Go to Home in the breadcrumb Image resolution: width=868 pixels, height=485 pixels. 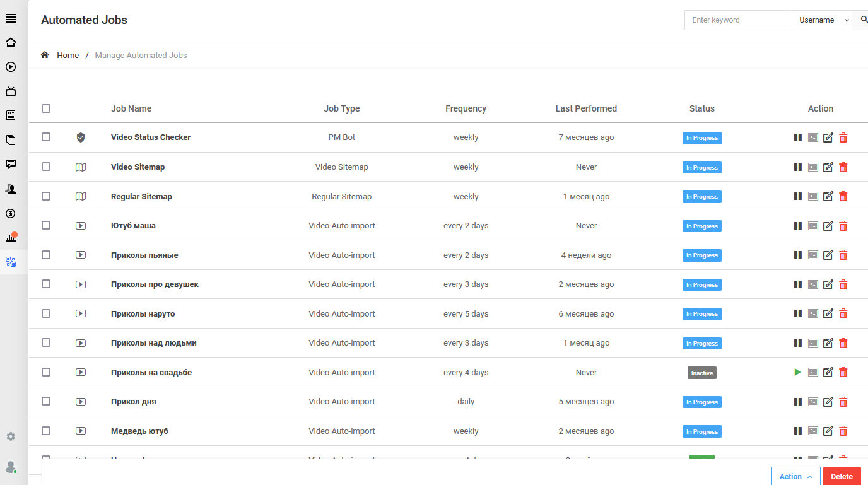click(67, 56)
